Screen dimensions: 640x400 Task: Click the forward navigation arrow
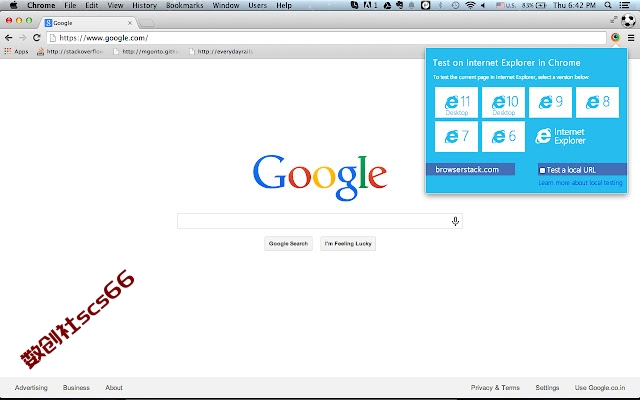22,38
